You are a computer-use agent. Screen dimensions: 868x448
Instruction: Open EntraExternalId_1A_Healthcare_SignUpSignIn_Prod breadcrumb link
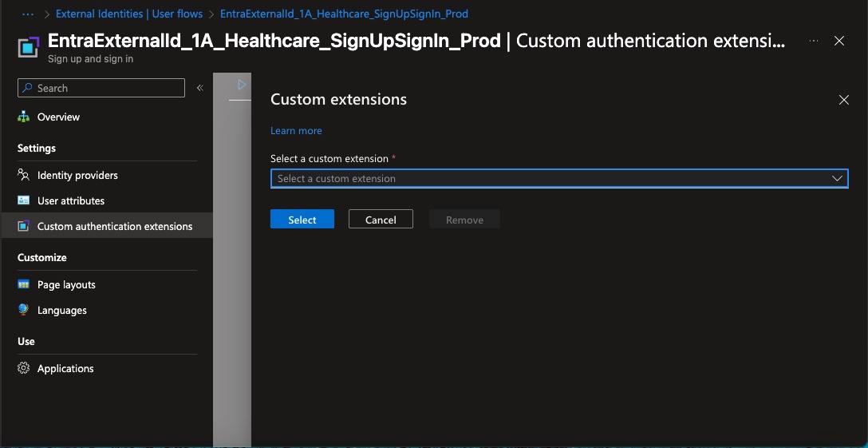coord(344,14)
